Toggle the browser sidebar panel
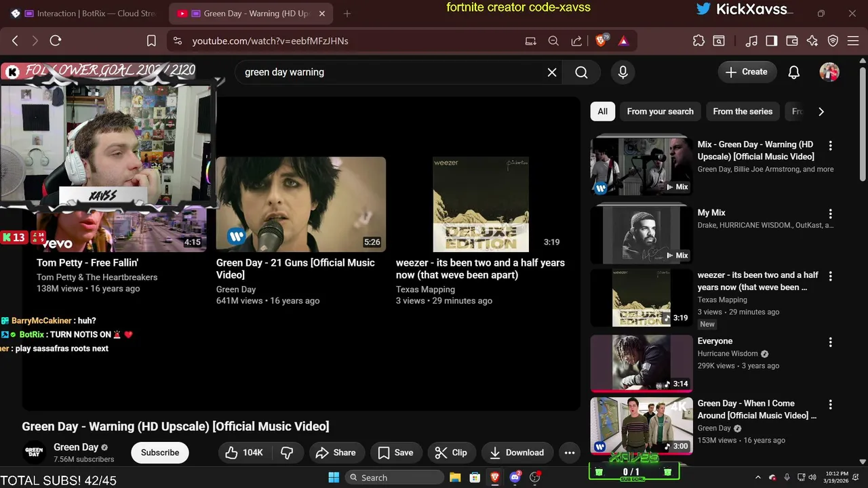Viewport: 868px width, 488px height. [x=772, y=41]
